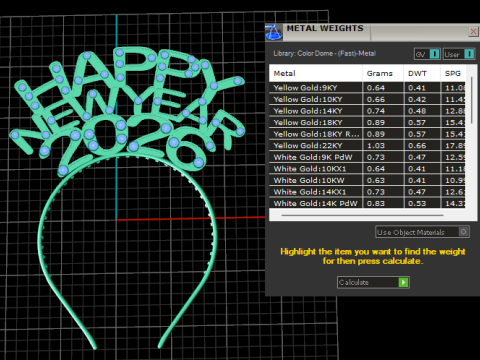The width and height of the screenshot is (480, 360).
Task: Select White Gold:14KX1 row
Action: point(367,192)
